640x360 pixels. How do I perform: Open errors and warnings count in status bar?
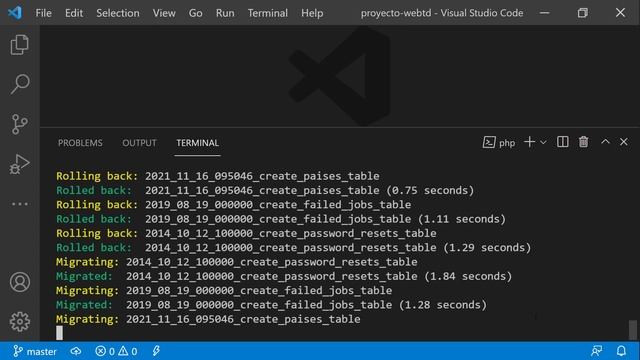[116, 351]
